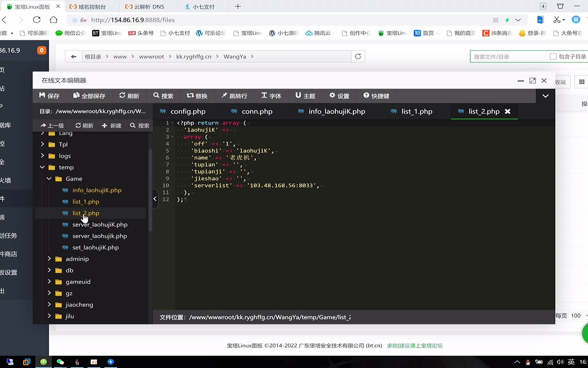
Task: Open server_laohujik.php lowercase file
Action: pos(99,236)
